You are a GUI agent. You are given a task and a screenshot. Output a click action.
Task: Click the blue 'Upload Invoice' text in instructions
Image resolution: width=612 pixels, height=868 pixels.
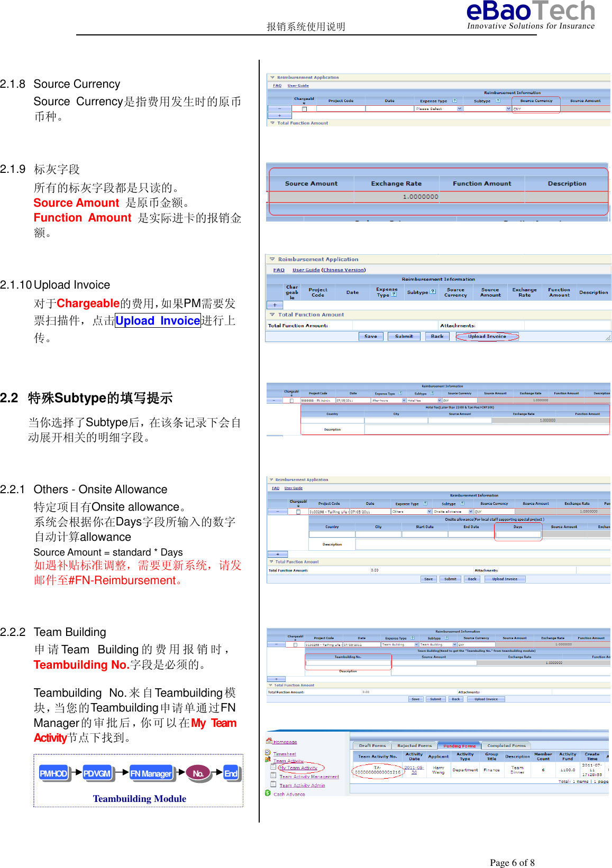[x=158, y=320]
